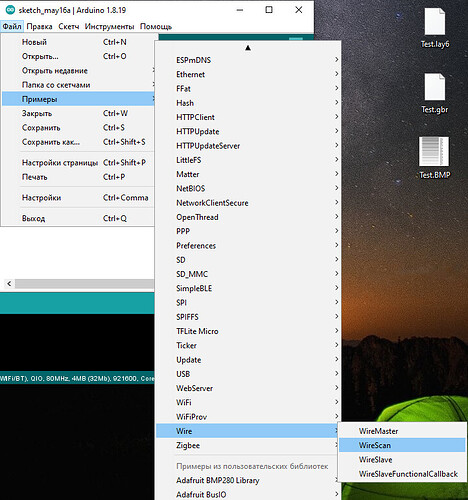The image size is (468, 500).
Task: Choose Сохранить как... entry
Action: pyautogui.click(x=78, y=142)
